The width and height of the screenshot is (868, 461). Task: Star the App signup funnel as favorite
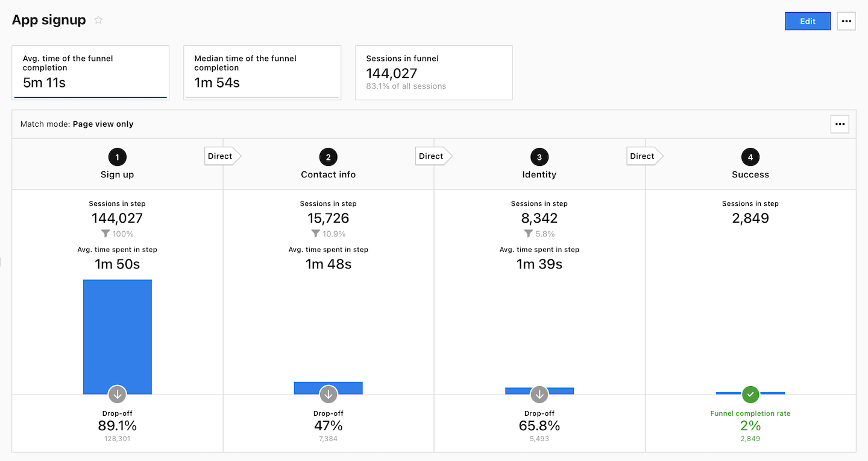tap(98, 20)
